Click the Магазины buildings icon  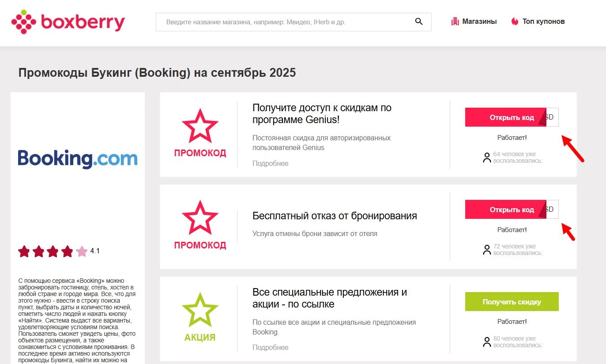pos(455,21)
